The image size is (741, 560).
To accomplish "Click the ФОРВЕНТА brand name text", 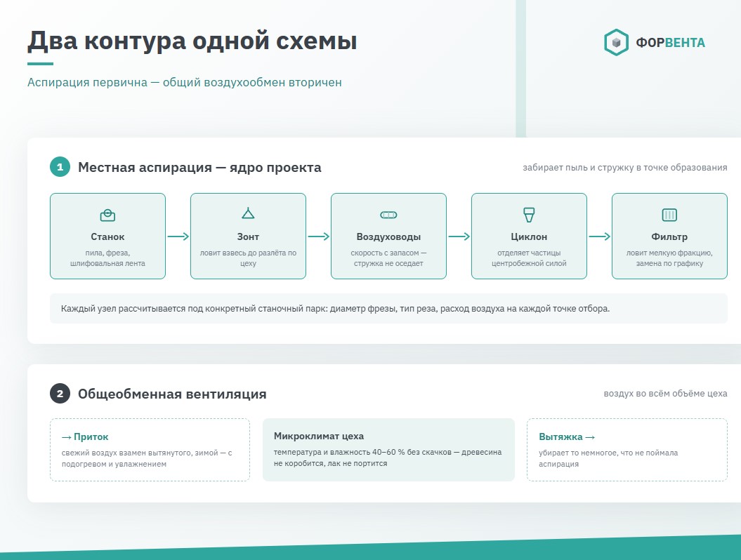I will [x=670, y=43].
